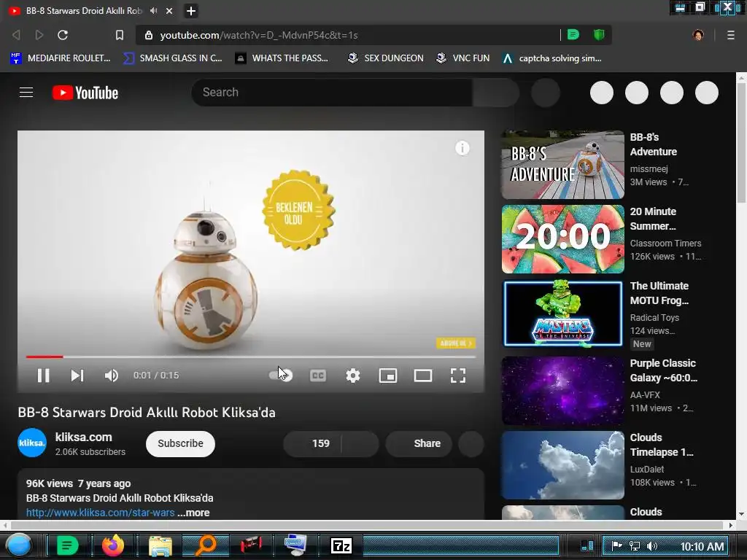Skip to next video button
The width and height of the screenshot is (747, 560).
coord(77,376)
